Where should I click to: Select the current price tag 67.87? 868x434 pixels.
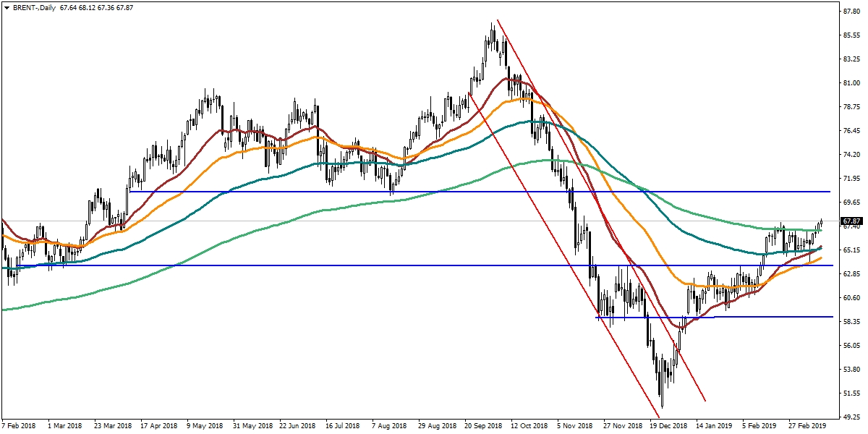tap(850, 221)
